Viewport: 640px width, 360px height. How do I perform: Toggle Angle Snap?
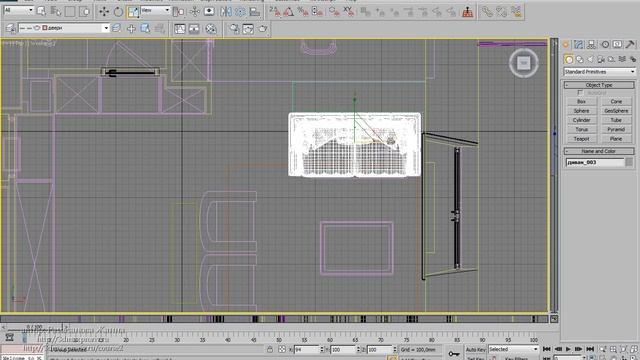pyautogui.click(x=289, y=12)
